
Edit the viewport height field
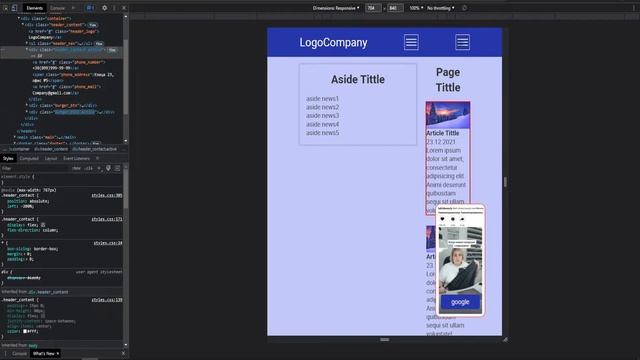click(x=395, y=8)
